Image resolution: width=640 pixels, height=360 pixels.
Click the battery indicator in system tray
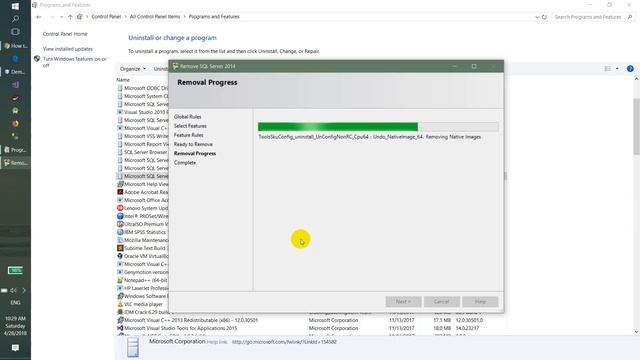point(15,270)
